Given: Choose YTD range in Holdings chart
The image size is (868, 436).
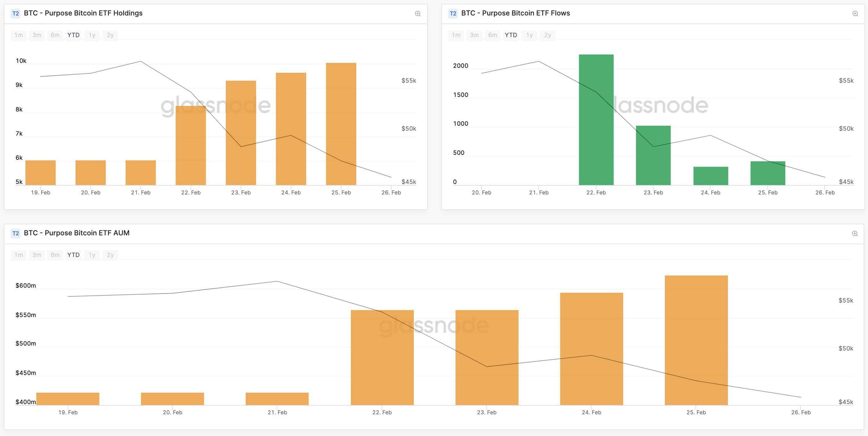Looking at the screenshot, I should (73, 35).
